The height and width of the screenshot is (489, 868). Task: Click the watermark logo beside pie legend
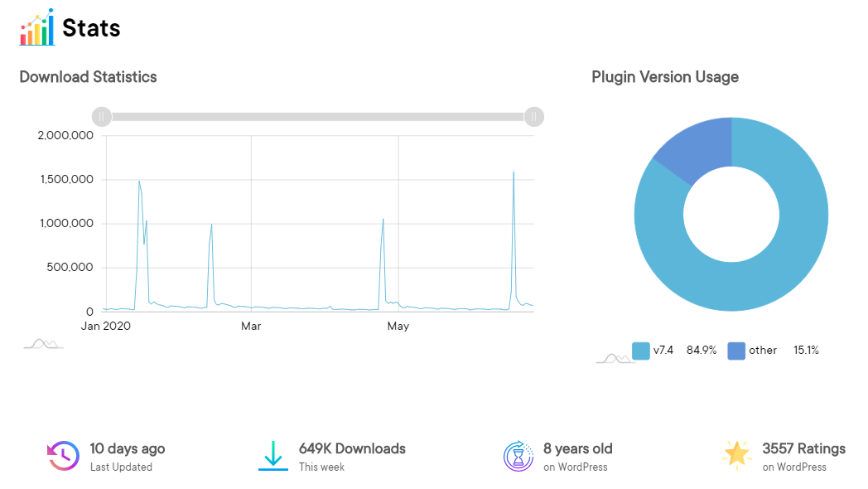coord(615,358)
